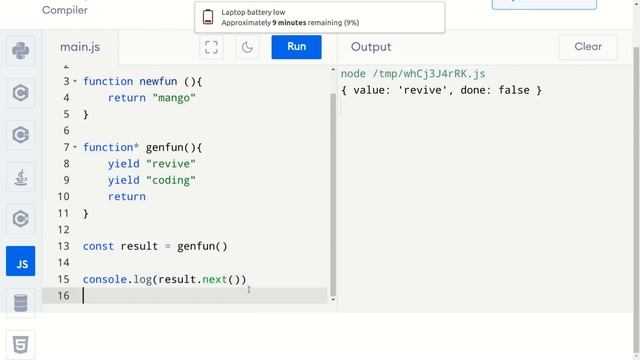Select the Python language icon

point(20,51)
